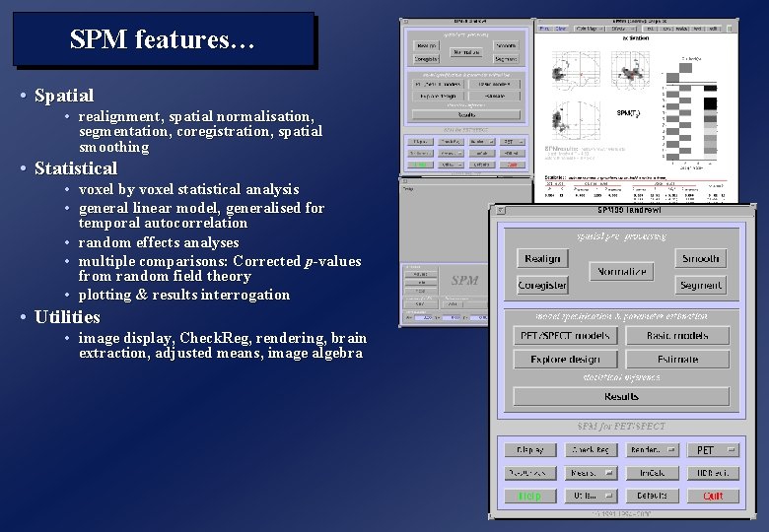Click the coronal glass brain in Graphics window
This screenshot has height=532, width=769.
click(x=631, y=70)
